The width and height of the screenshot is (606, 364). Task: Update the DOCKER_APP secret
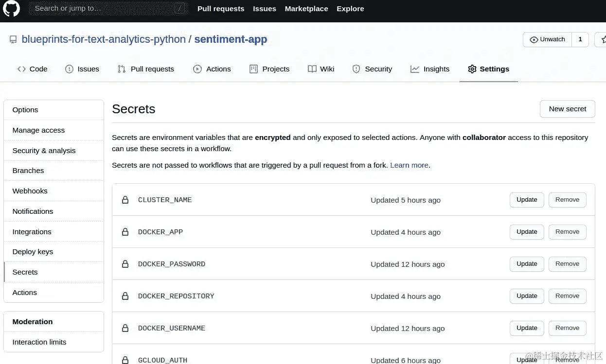(527, 232)
